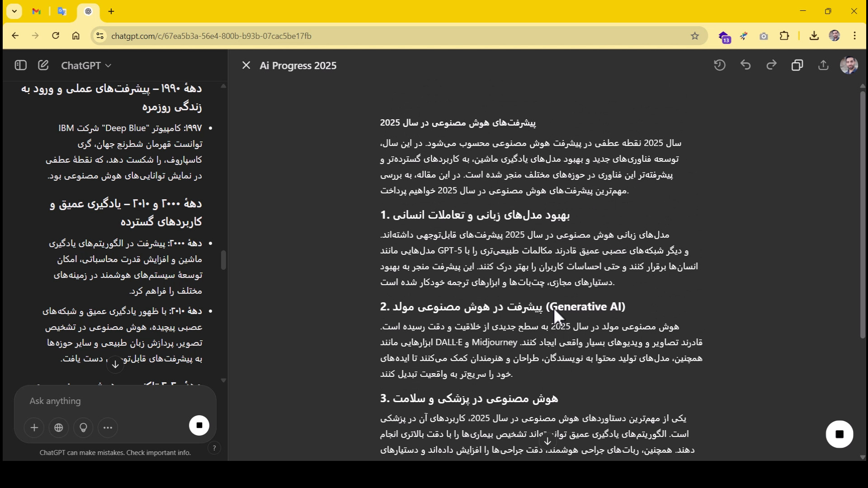Image resolution: width=868 pixels, height=488 pixels.
Task: Open browser tab search dropdown
Action: 14,11
